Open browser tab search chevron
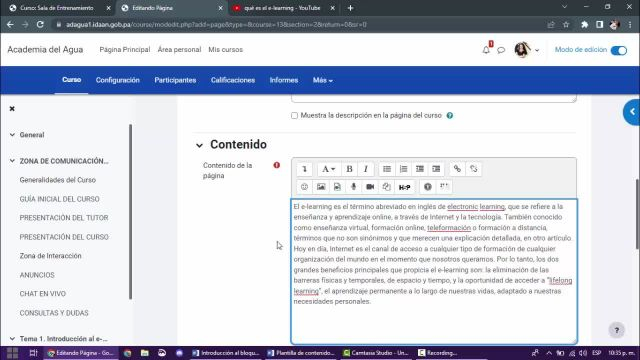 (x=564, y=7)
